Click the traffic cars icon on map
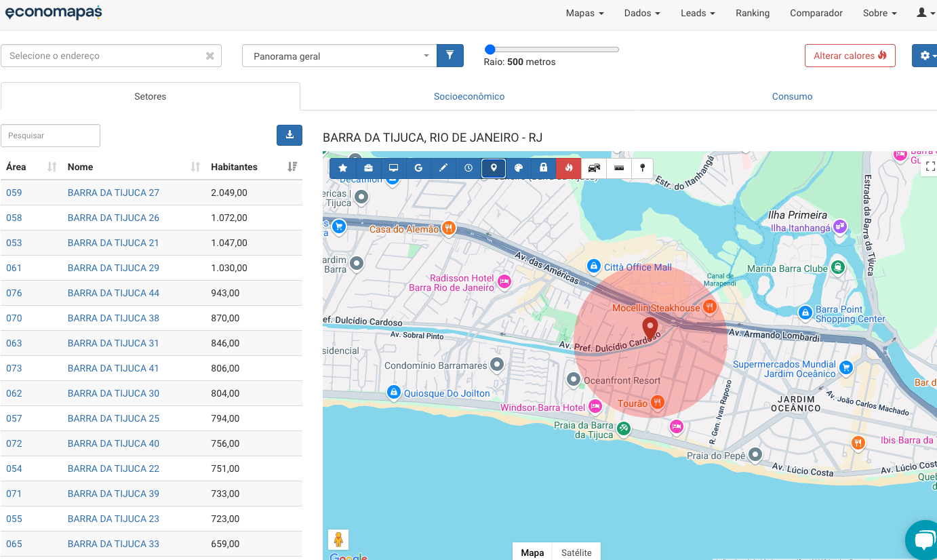The height and width of the screenshot is (560, 937). click(593, 168)
